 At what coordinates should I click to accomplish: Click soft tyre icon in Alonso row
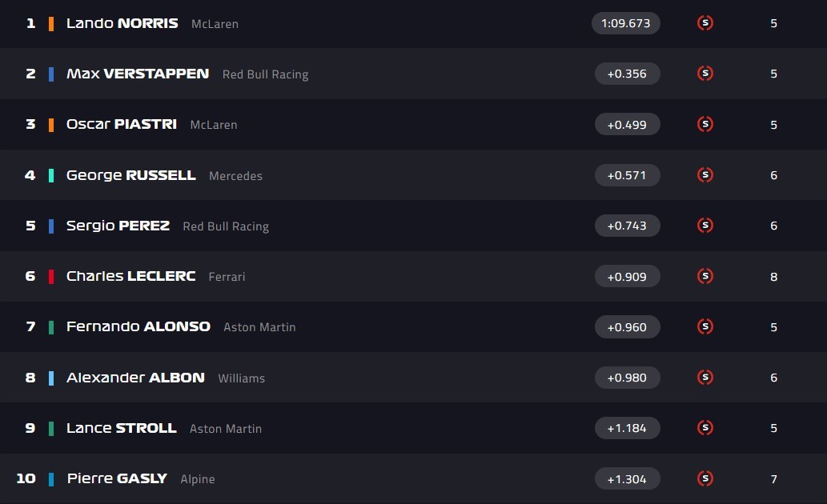click(705, 326)
